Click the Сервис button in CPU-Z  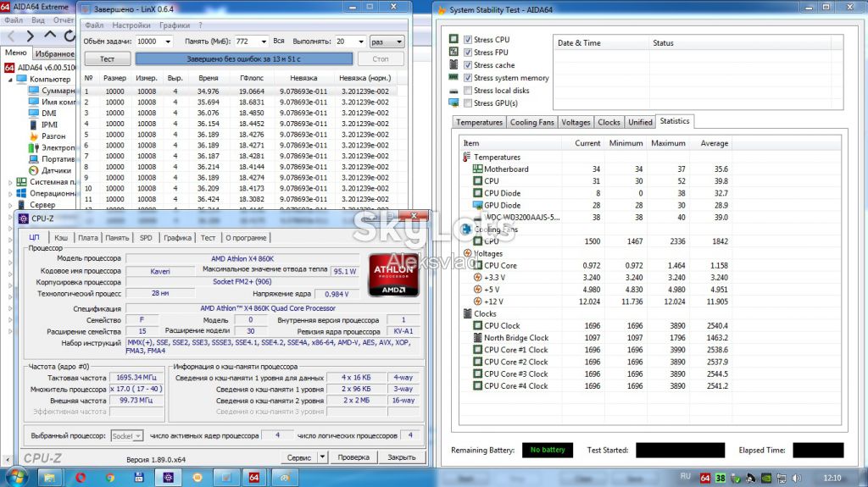click(299, 457)
